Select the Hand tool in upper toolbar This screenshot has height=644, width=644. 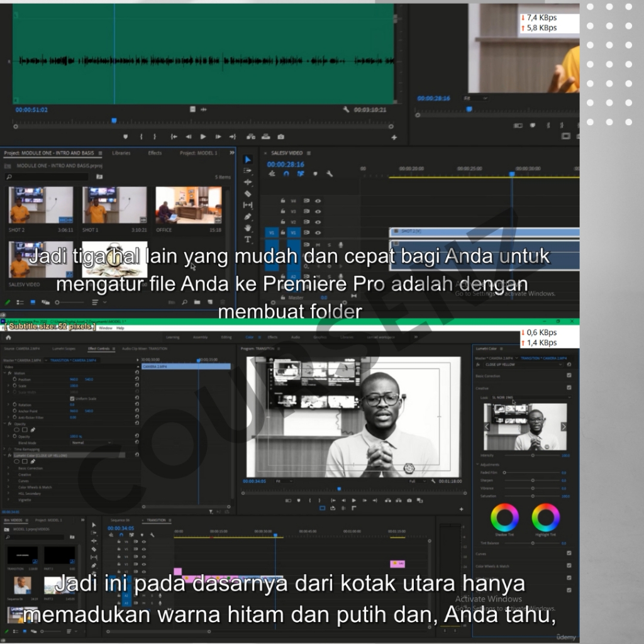248,228
